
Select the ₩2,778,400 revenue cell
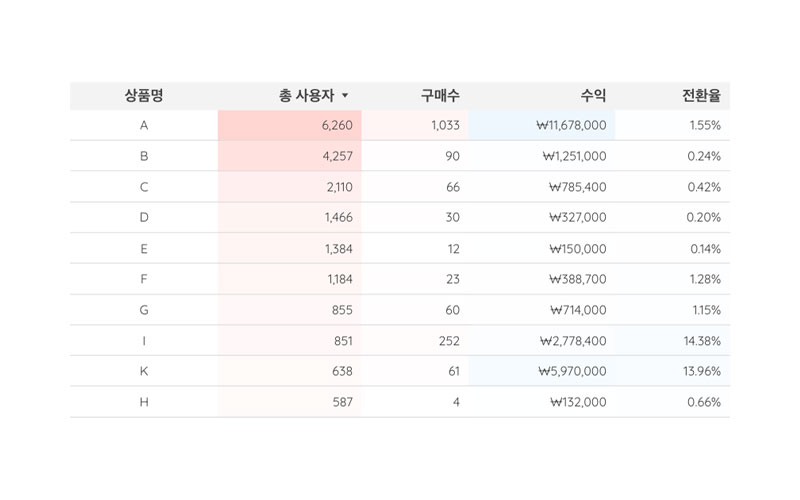pos(574,341)
